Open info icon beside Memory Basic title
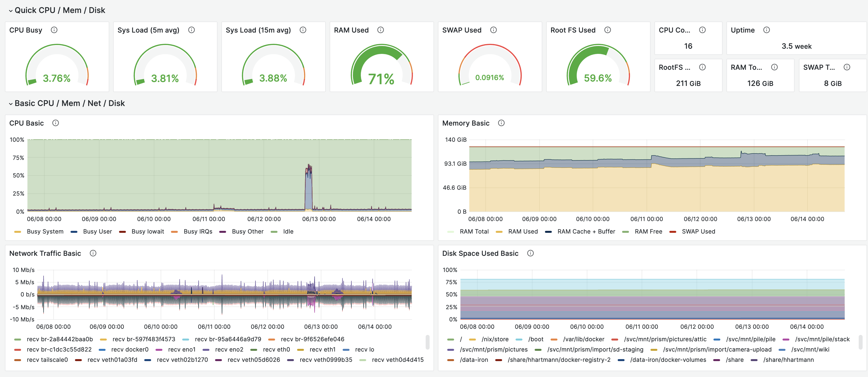 pos(501,123)
